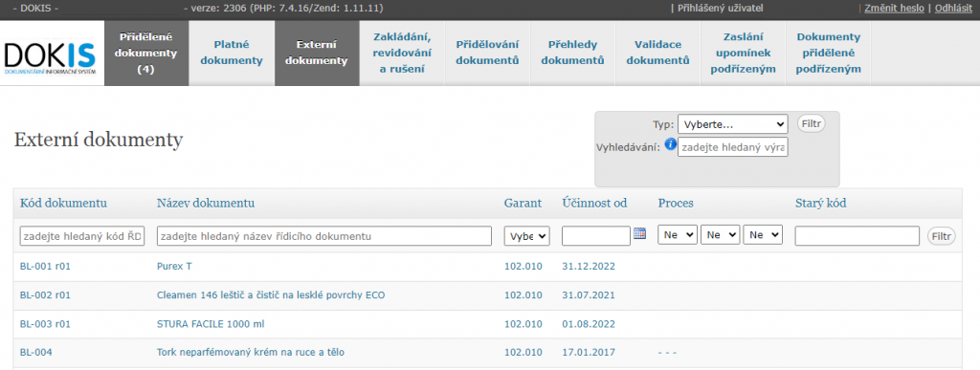980x370 pixels.
Task: Focus the document code filter field
Action: [82, 236]
